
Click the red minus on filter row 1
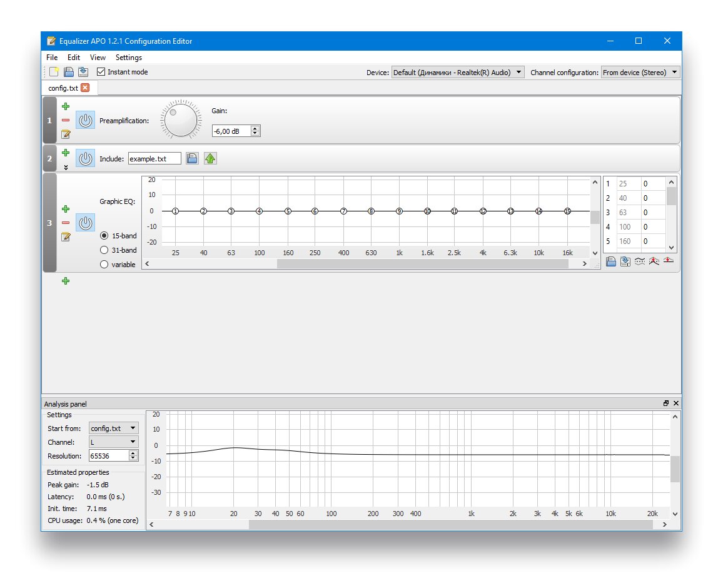click(x=66, y=120)
